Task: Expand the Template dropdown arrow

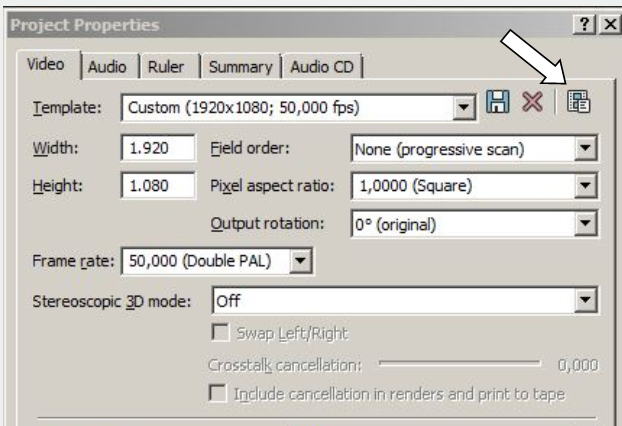Action: (x=464, y=107)
